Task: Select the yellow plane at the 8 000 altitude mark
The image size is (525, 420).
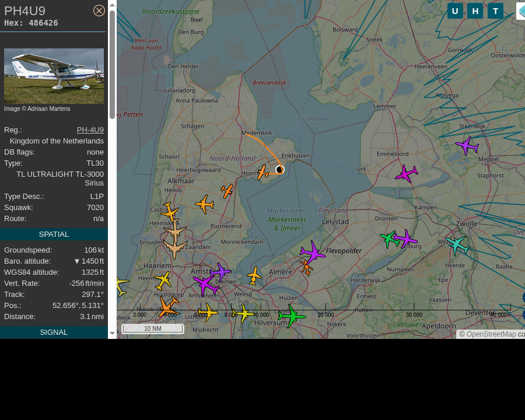Action: [x=244, y=314]
